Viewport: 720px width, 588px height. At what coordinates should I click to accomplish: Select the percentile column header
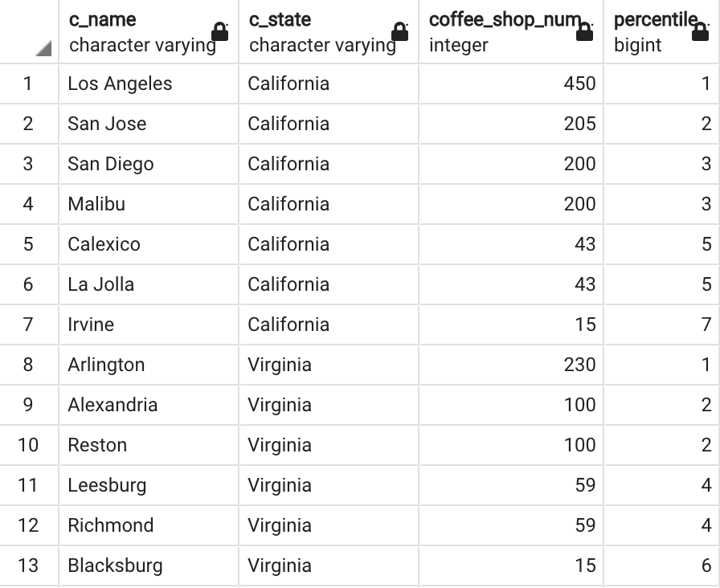point(662,31)
